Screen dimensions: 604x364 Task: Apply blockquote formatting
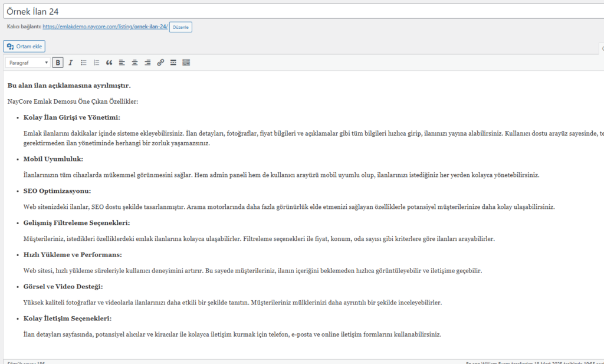109,63
